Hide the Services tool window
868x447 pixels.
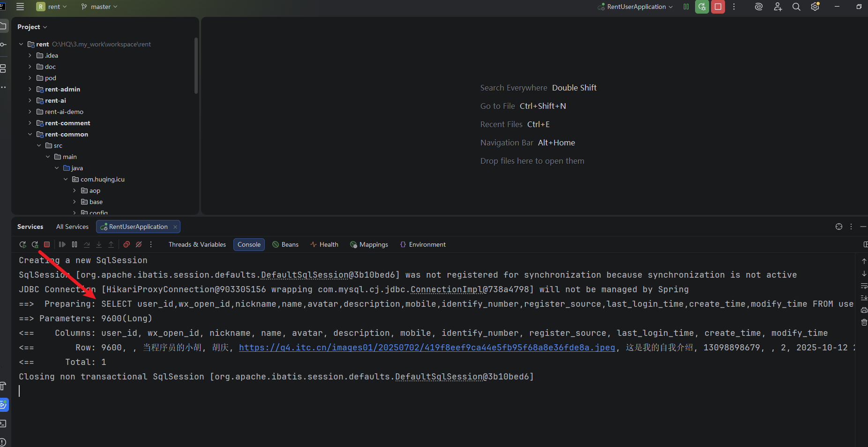tap(863, 227)
